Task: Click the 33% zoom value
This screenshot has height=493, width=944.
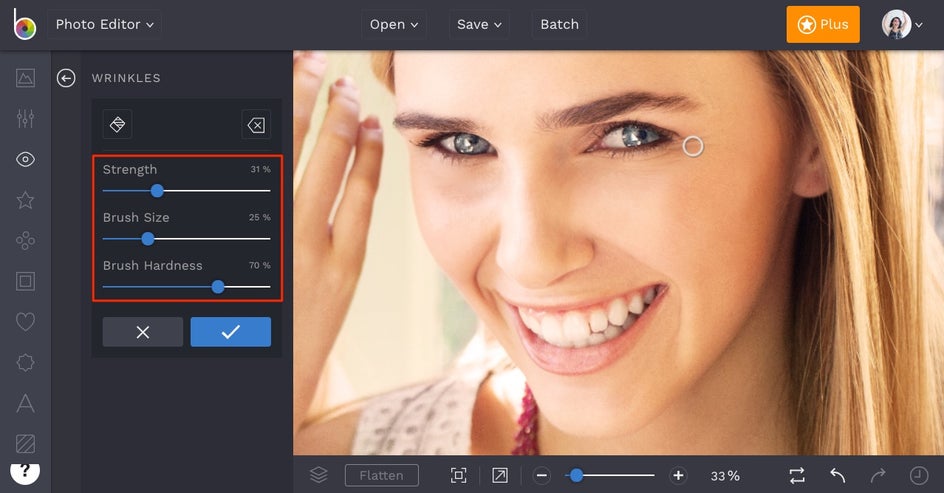Action: pos(725,476)
